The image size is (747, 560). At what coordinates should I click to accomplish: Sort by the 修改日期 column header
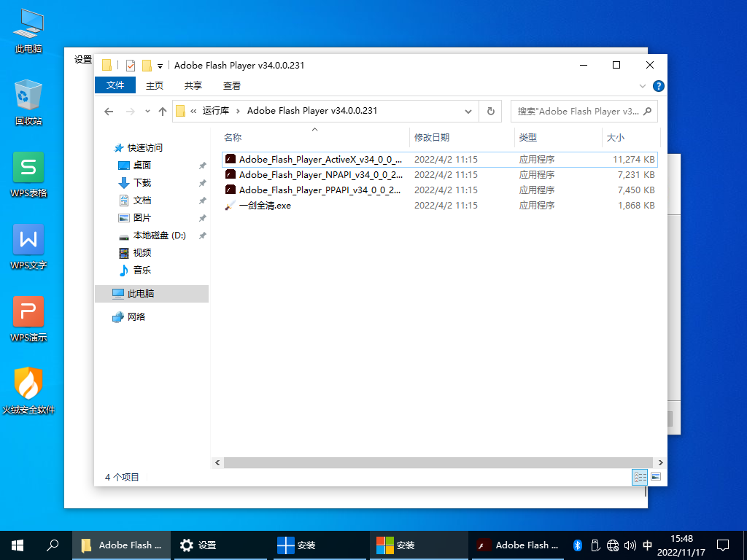pos(462,138)
